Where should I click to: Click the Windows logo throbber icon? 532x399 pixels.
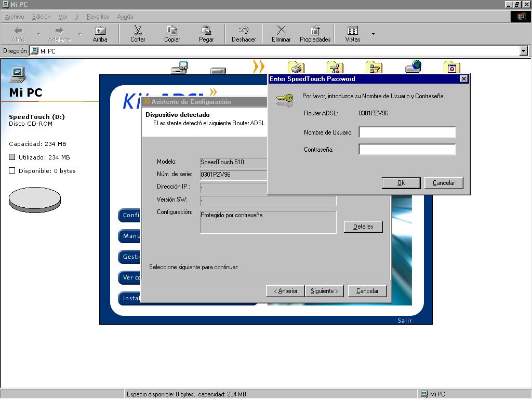[x=521, y=17]
